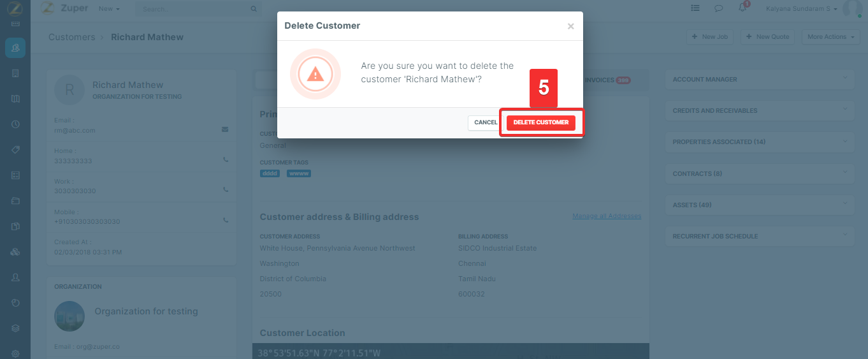Open the chat bubble icon in header
The width and height of the screenshot is (868, 359).
(718, 8)
